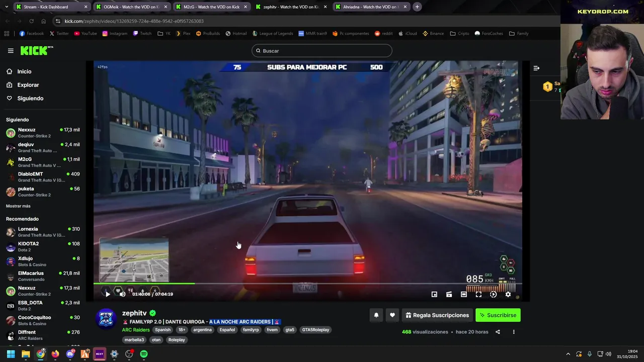Click the ARC Raiders category link

pyautogui.click(x=136, y=330)
